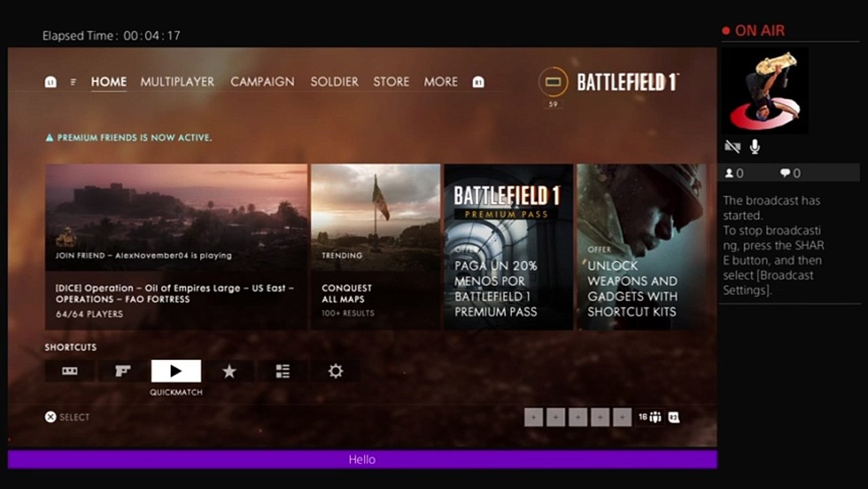Open the star favorites shortcut

point(229,371)
